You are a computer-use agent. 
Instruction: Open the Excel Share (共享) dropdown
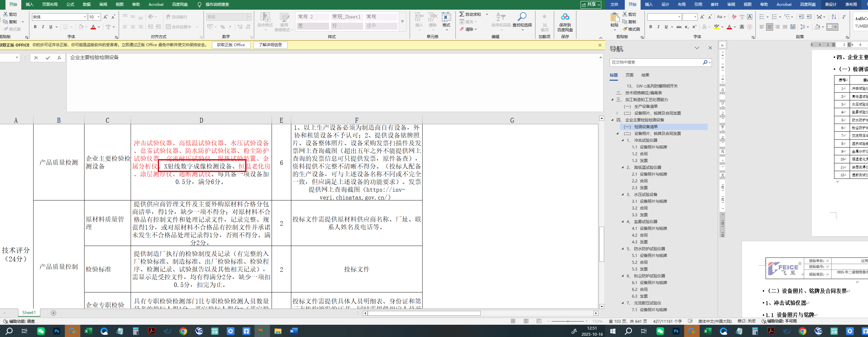click(591, 5)
